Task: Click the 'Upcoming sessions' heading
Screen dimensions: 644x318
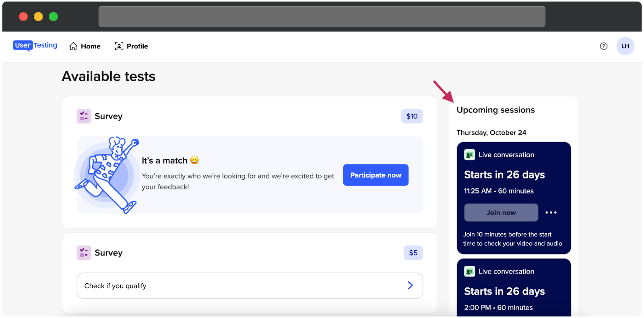Action: (x=495, y=110)
